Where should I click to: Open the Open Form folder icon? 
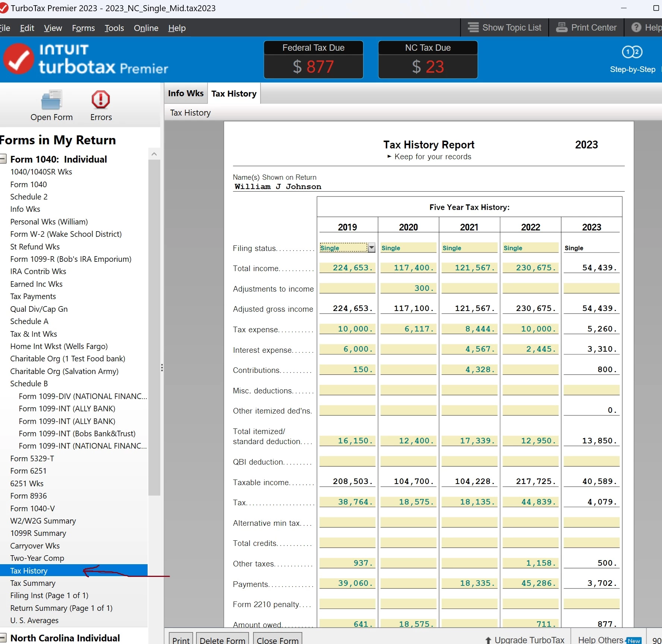tap(51, 100)
